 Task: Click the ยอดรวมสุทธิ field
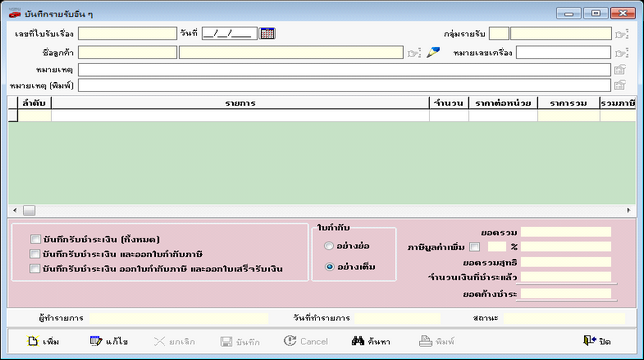(566, 262)
